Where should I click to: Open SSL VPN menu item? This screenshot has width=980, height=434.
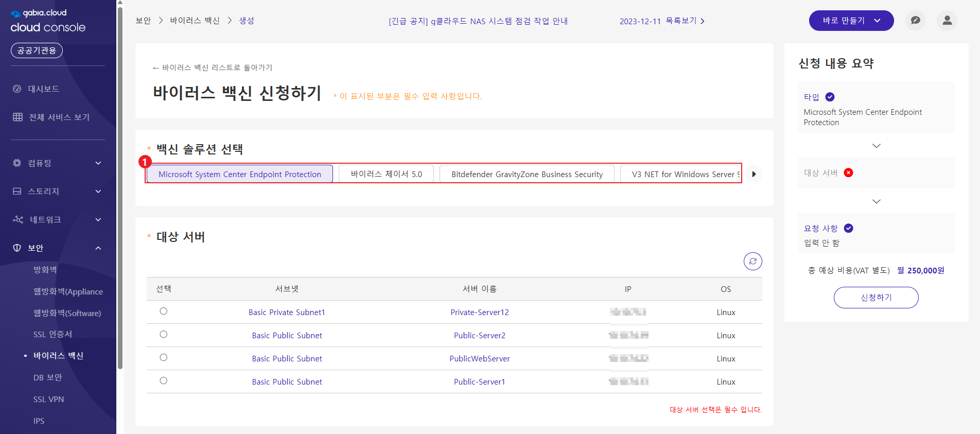(x=48, y=399)
